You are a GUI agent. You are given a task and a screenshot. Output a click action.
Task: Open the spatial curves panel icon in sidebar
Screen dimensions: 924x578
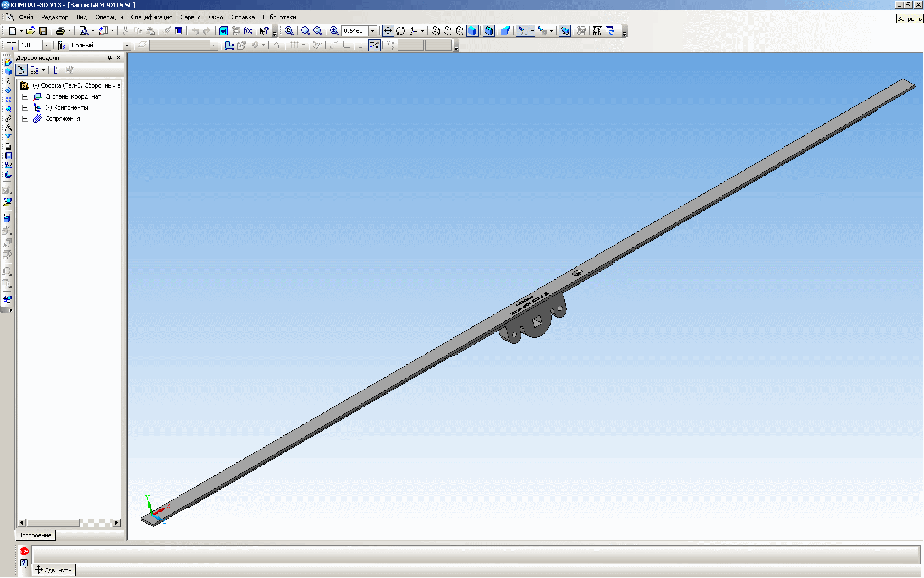coord(8,81)
